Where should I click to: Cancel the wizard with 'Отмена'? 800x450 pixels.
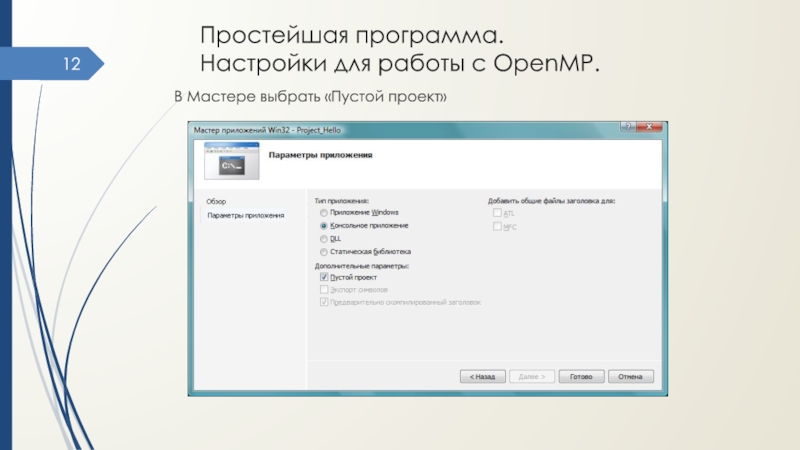(x=630, y=377)
